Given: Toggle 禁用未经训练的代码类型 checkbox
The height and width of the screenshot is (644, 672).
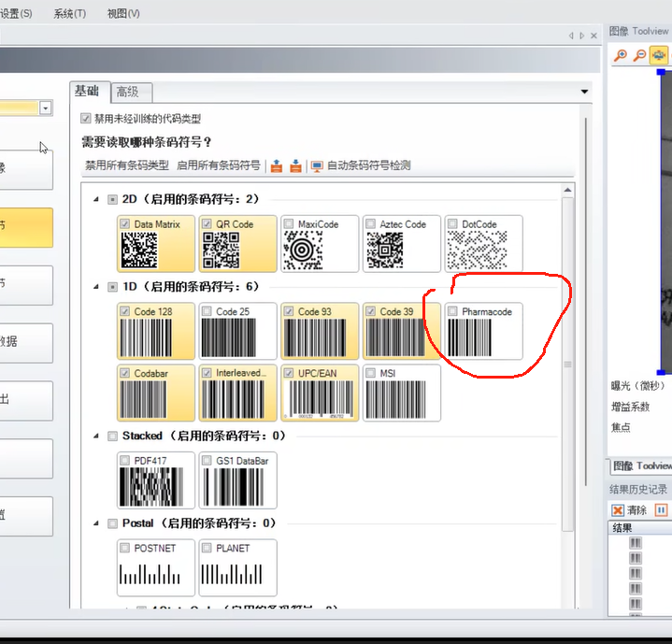Looking at the screenshot, I should (x=86, y=119).
